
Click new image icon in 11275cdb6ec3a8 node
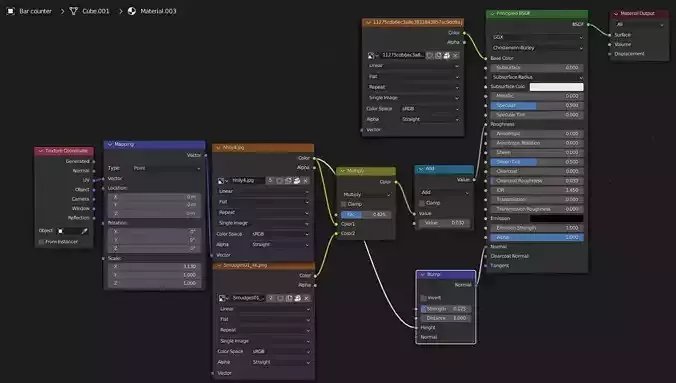438,55
